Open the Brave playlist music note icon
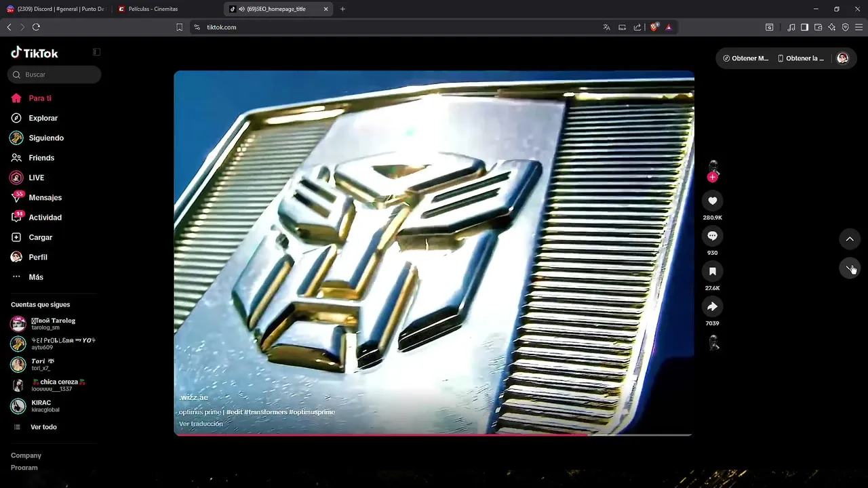This screenshot has width=868, height=488. pyautogui.click(x=791, y=27)
